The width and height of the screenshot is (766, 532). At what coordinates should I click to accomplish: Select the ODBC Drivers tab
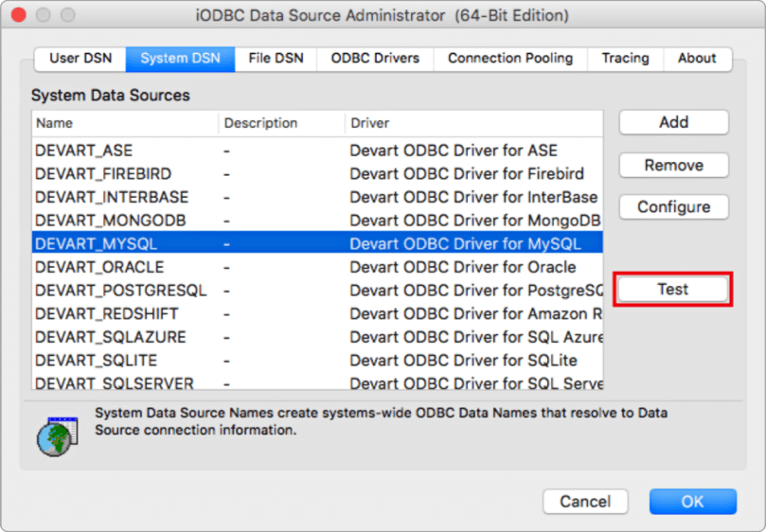point(375,59)
